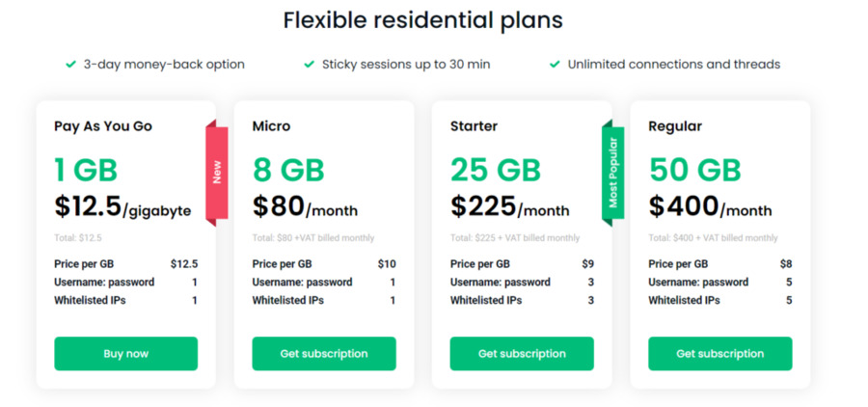Click the red New ribbon badge
The image size is (868, 407).
[216, 173]
